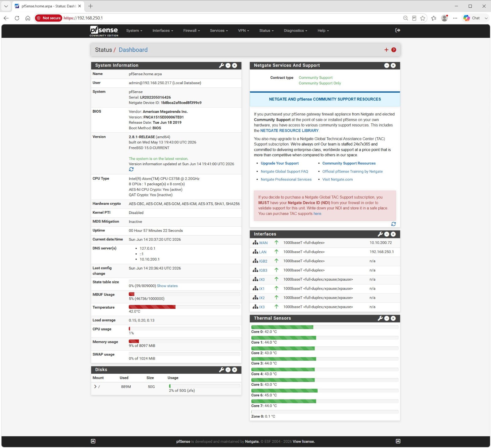Open Official pfSense Training by Netgate
The height and width of the screenshot is (448, 491).
pyautogui.click(x=353, y=172)
